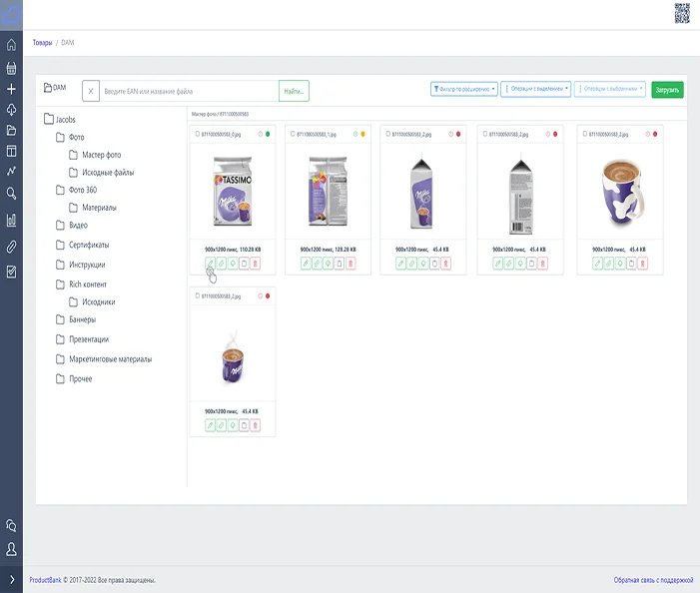Expand the sidebar with the bottom chevron
Image resolution: width=700 pixels, height=593 pixels.
[12, 580]
